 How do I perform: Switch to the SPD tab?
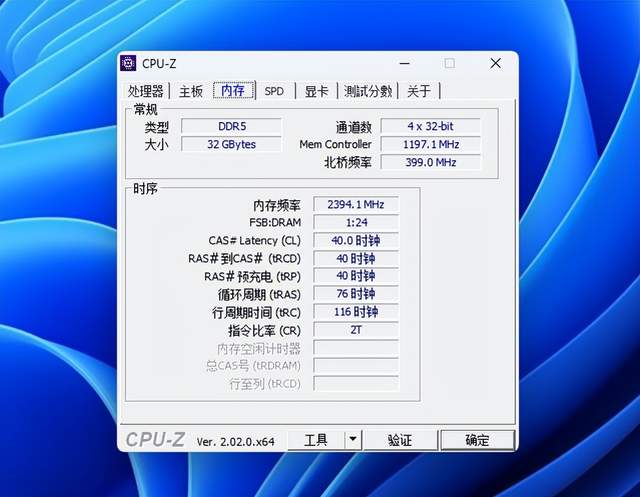pos(274,91)
